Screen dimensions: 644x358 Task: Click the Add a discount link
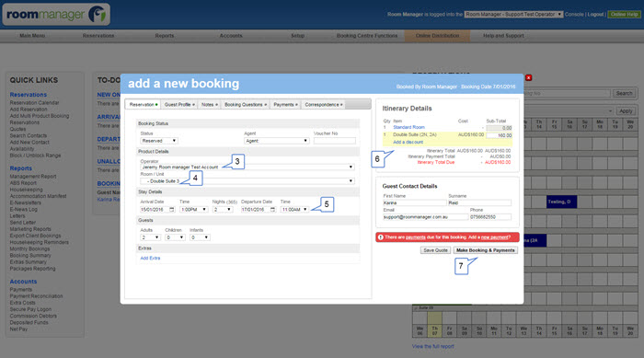coord(408,143)
